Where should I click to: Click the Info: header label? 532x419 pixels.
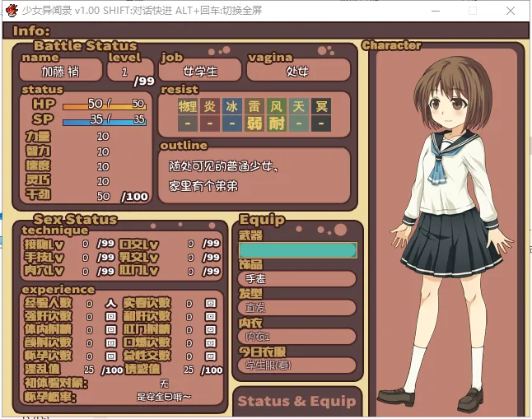[x=31, y=31]
